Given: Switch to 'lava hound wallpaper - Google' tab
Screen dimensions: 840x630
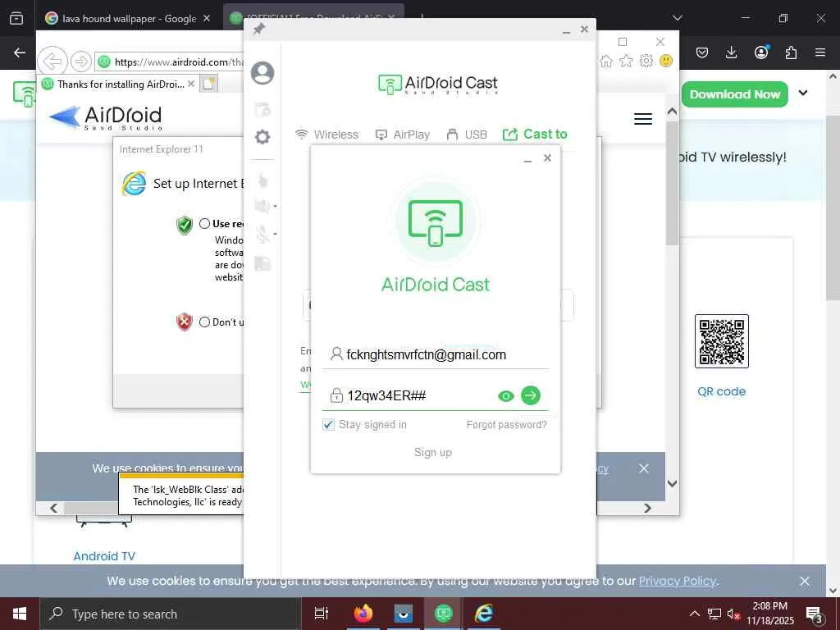Looking at the screenshot, I should tap(127, 18).
